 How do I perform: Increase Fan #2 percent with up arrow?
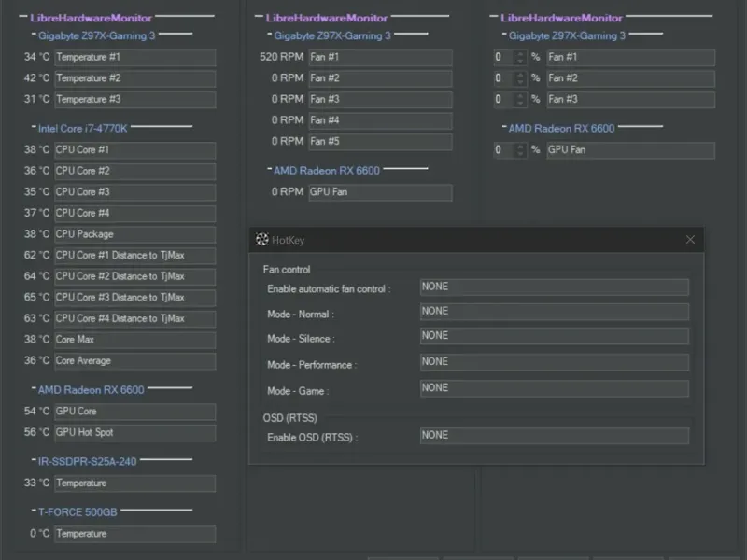coord(520,75)
